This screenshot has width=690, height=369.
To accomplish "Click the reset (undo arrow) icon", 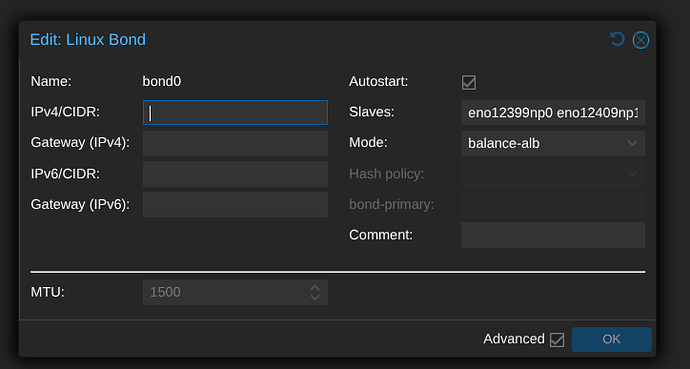I will click(617, 40).
